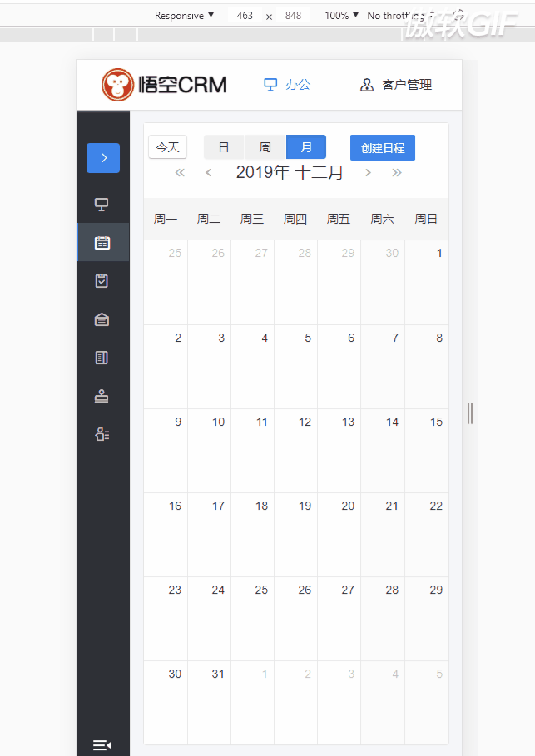The image size is (535, 756).
Task: Expand the sidebar with the blue arrow button
Action: [x=103, y=158]
